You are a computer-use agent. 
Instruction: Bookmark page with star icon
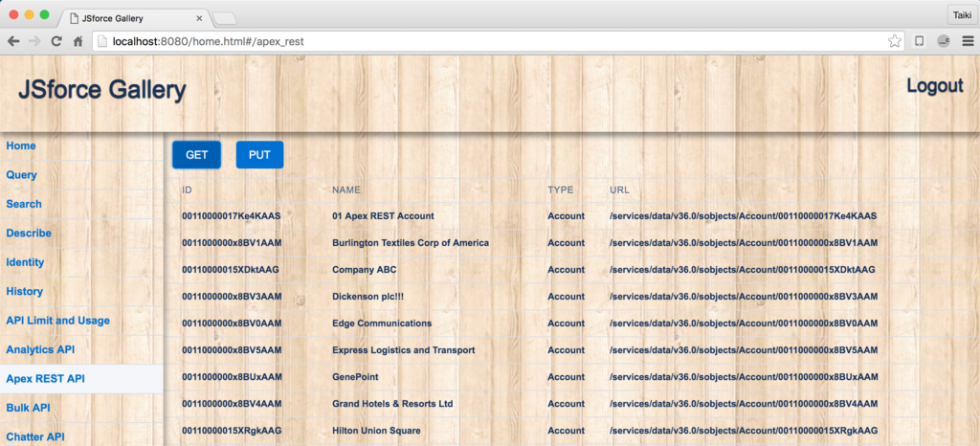[x=895, y=41]
